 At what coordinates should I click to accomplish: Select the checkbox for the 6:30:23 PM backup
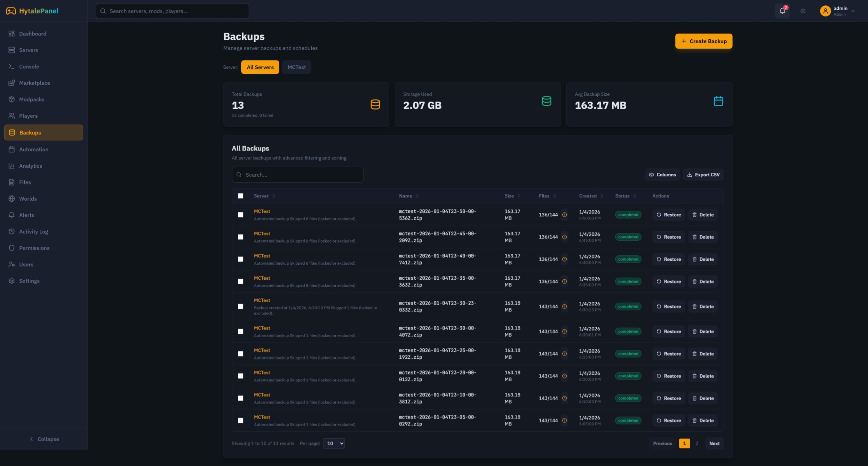241,306
